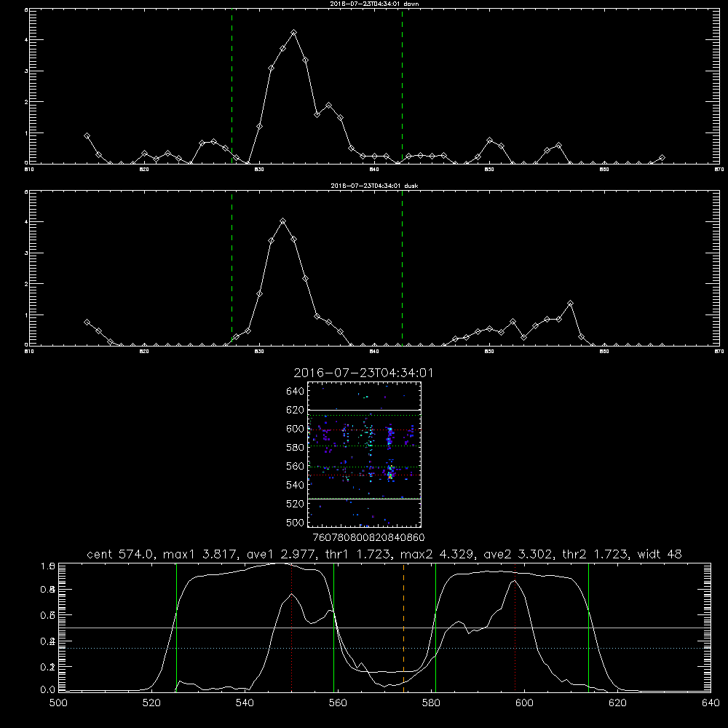
Task: Click the "580" label on the bottom plot x-axis
Action: pos(431,703)
